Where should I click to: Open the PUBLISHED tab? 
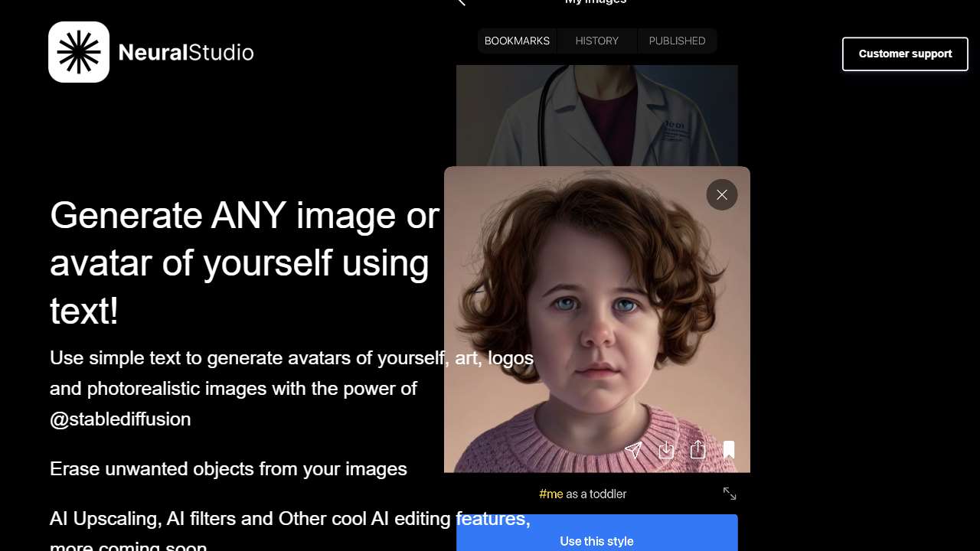pos(677,41)
